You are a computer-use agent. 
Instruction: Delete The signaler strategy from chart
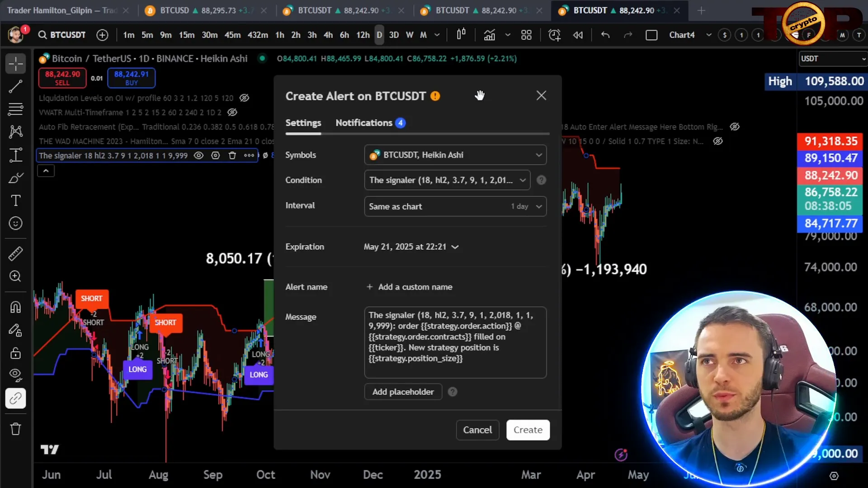232,155
